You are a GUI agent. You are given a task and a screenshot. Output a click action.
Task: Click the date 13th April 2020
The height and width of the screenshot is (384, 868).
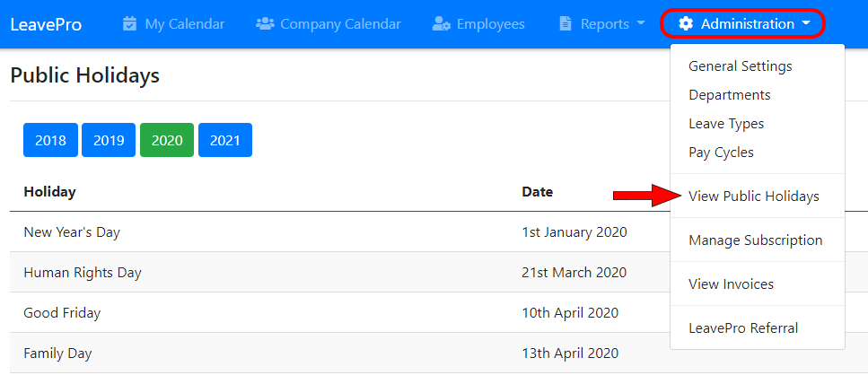point(570,353)
